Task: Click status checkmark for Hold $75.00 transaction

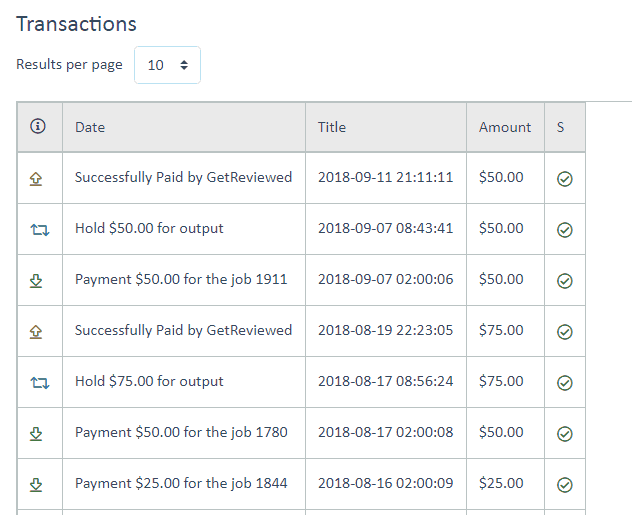Action: point(564,383)
